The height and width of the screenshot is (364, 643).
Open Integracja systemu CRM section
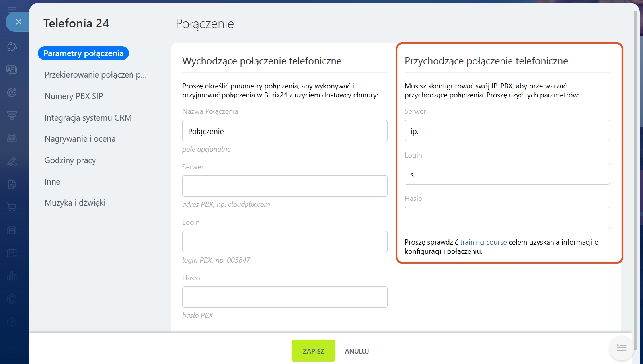[x=88, y=118]
